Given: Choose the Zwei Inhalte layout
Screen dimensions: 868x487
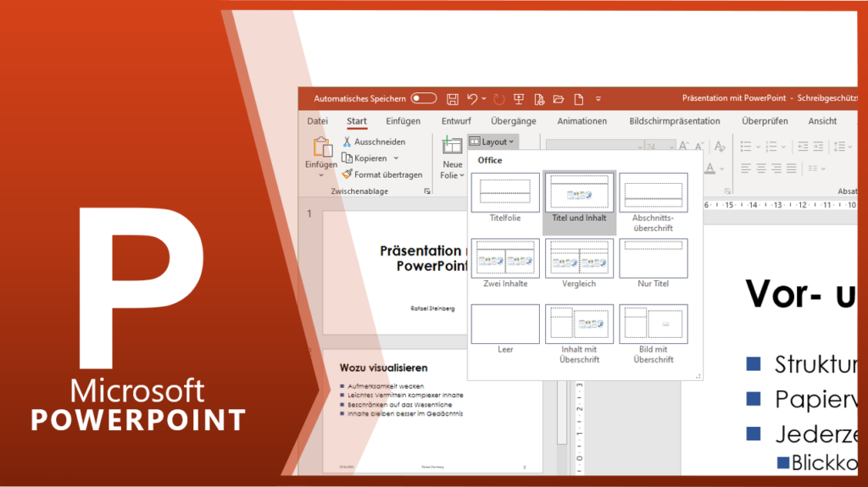Looking at the screenshot, I should [x=505, y=258].
